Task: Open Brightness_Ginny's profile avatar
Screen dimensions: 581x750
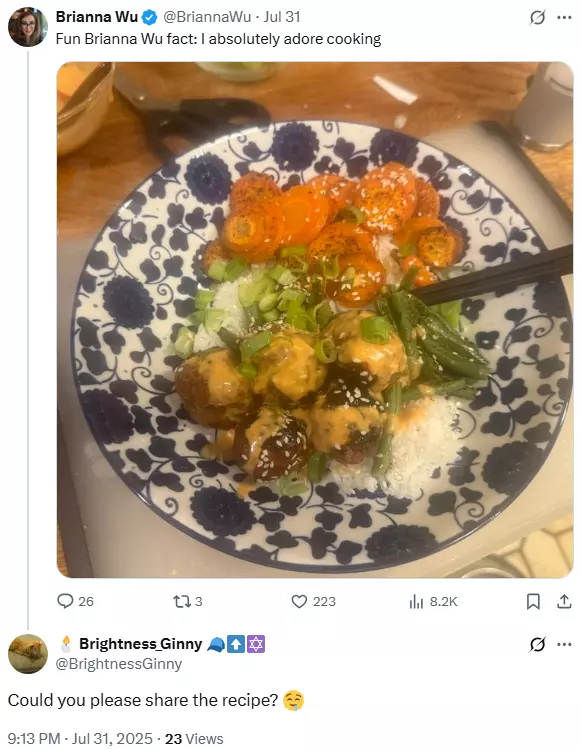Action: point(28,654)
